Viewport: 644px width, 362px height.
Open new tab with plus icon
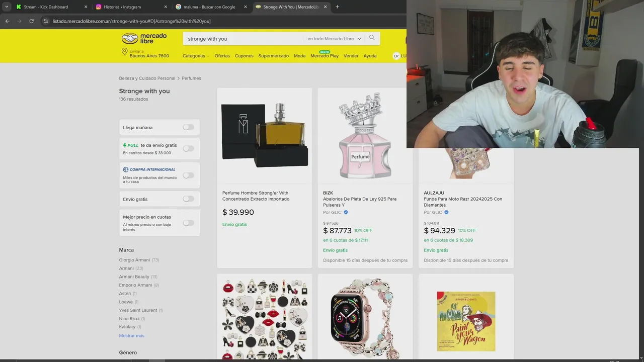[337, 7]
